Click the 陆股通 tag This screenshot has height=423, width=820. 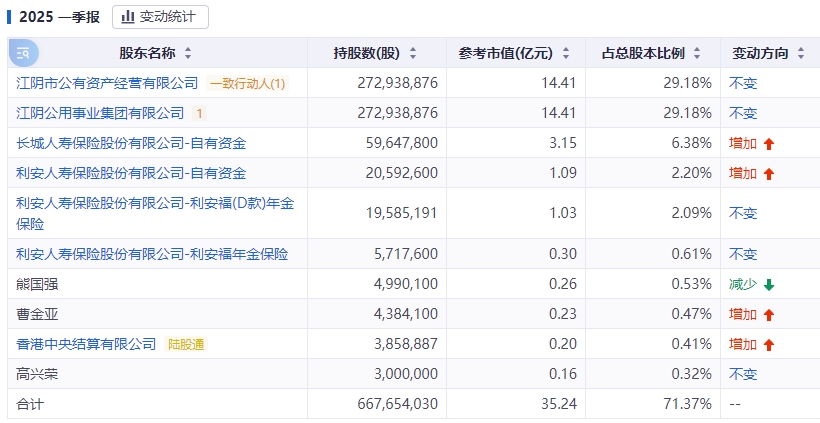[x=186, y=344]
